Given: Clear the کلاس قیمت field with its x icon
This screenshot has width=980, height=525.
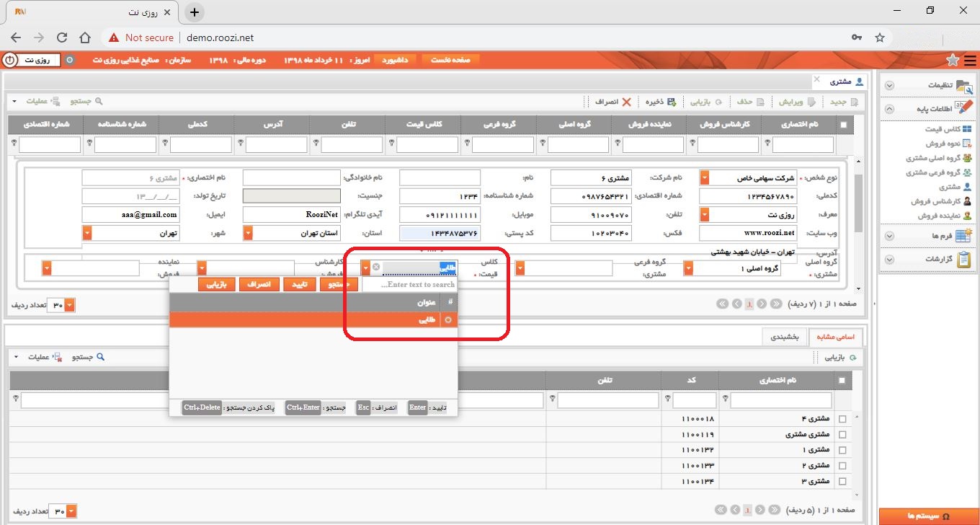Looking at the screenshot, I should coord(376,268).
